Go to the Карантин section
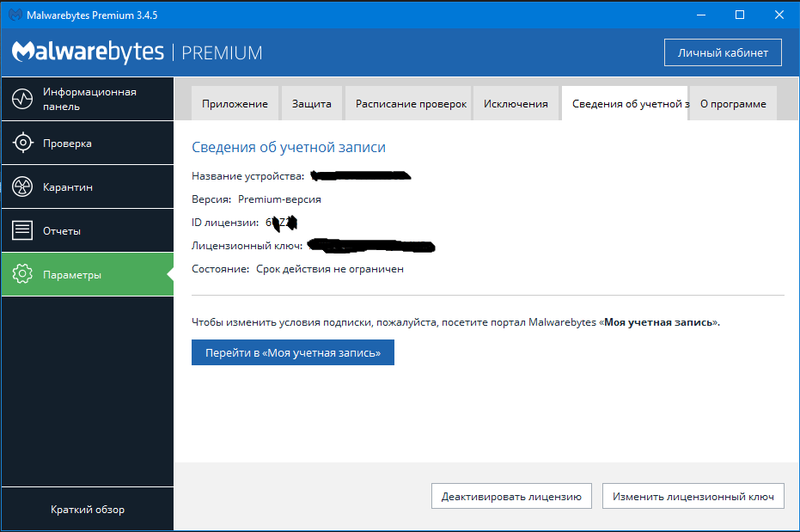This screenshot has width=800, height=532. click(x=88, y=187)
